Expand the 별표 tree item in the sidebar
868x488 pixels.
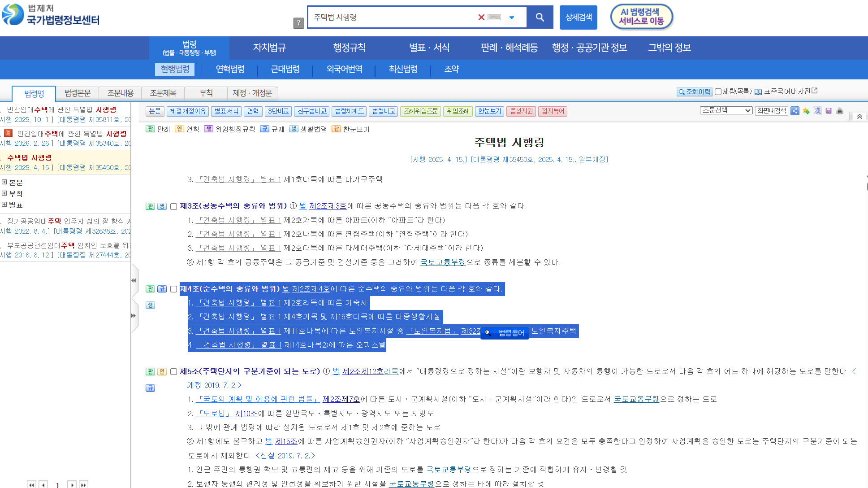point(4,205)
